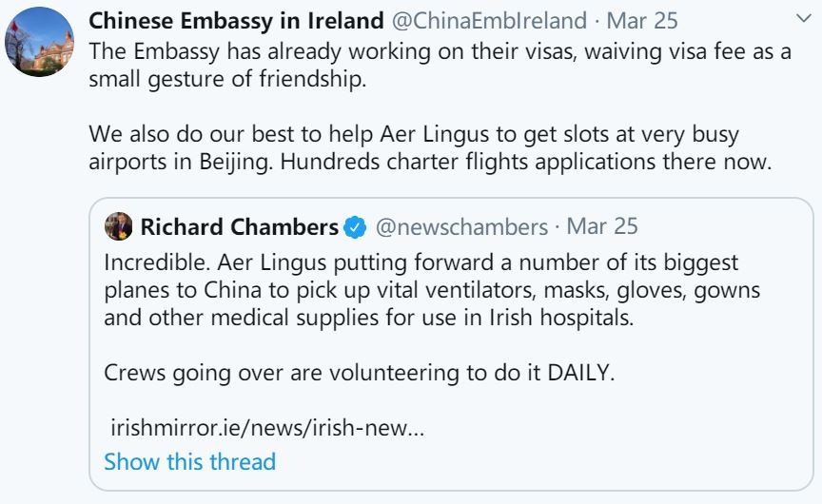Open the embassy tweet's Mar 25 timestamp
This screenshot has width=822, height=504.
tap(642, 21)
